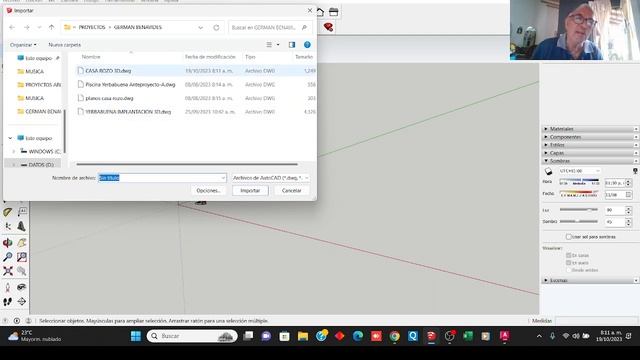Select the Look Around eye tool
Viewport: 640px width, 360px height.
22,287
